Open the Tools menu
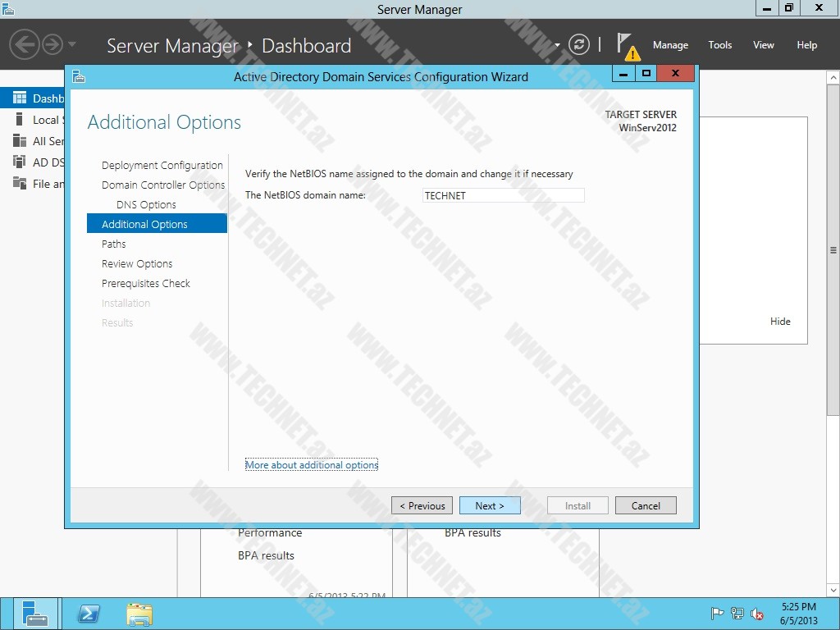Viewport: 840px width, 630px height. [x=719, y=45]
